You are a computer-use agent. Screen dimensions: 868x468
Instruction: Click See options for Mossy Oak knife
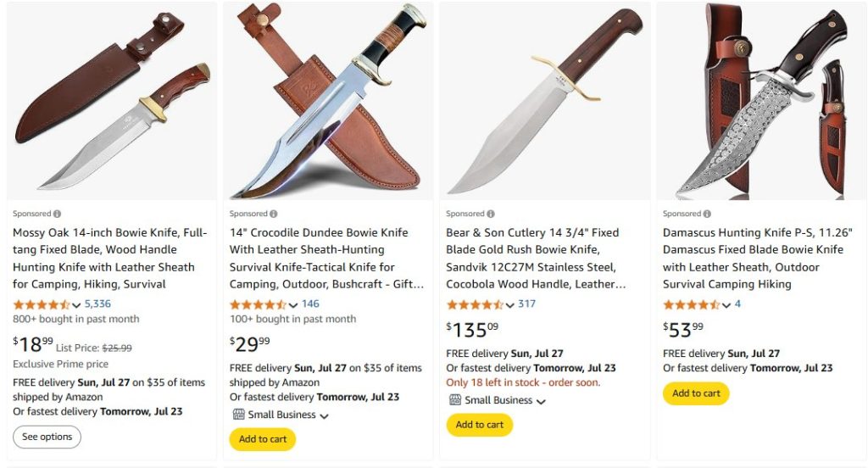[47, 437]
